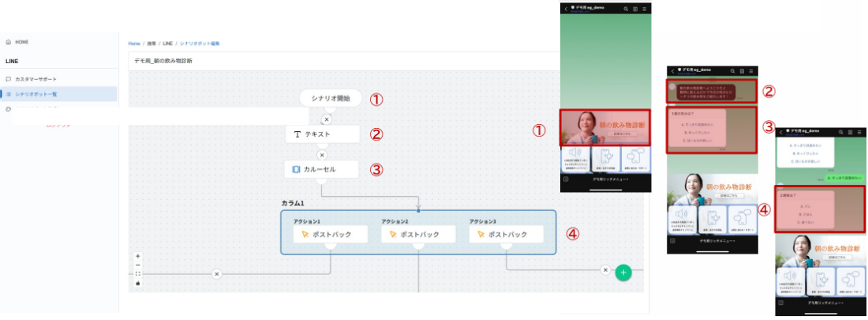868x320 pixels.
Task: Delete connector between テキスト and カルーセル
Action: (321, 155)
